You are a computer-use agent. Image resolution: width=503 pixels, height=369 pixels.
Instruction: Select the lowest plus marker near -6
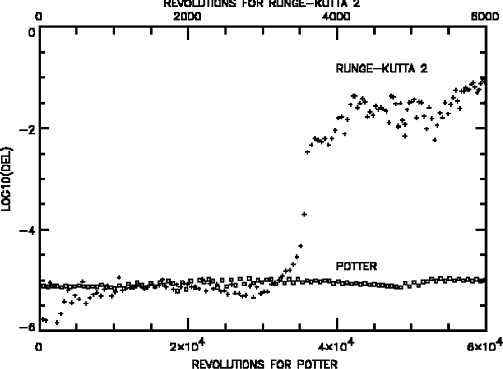[57, 322]
